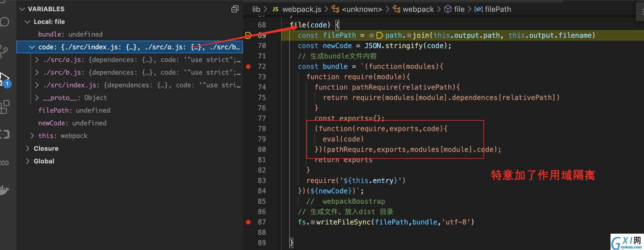The height and width of the screenshot is (250, 644).
Task: Click const bundle declaration on line 72
Action: coord(323,67)
